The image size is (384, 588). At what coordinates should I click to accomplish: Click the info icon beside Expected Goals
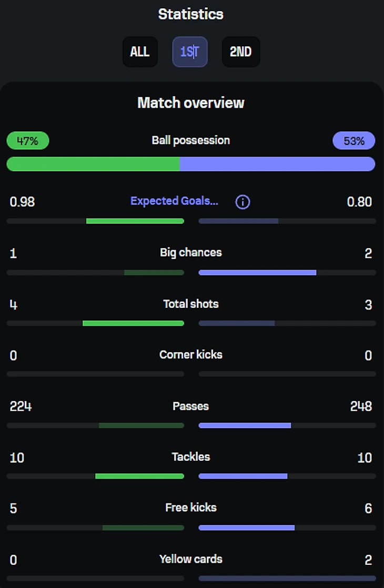[242, 202]
